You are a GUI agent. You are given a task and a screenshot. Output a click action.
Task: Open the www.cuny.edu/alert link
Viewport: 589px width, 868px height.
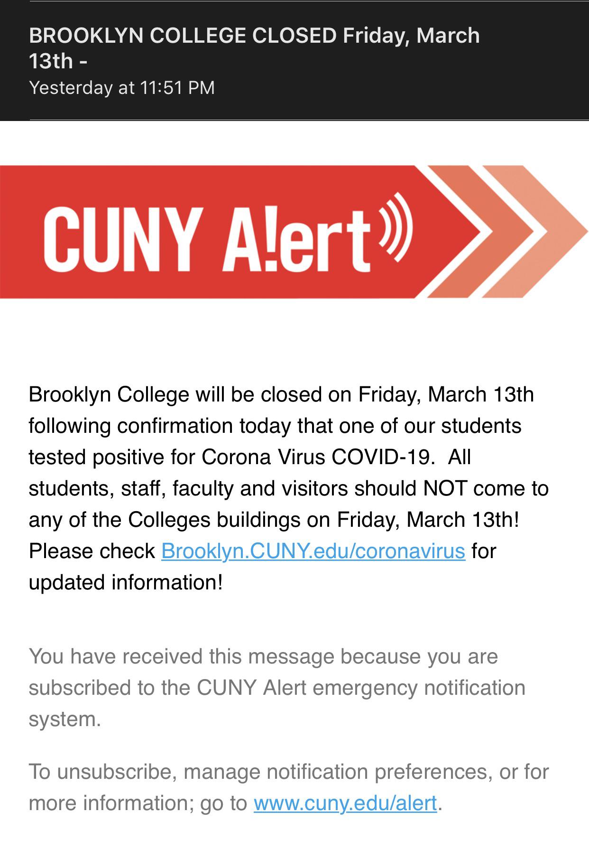point(345,803)
